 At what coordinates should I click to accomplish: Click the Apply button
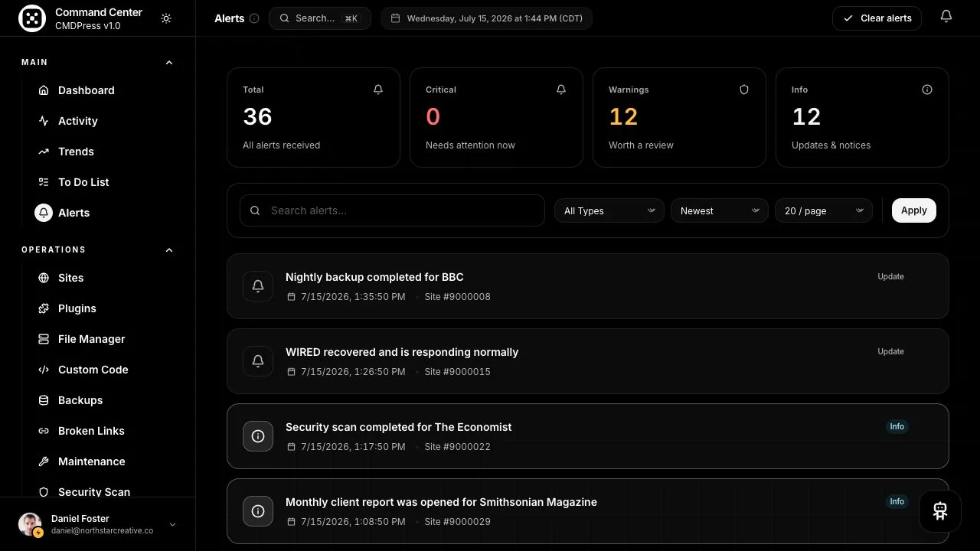tap(913, 210)
